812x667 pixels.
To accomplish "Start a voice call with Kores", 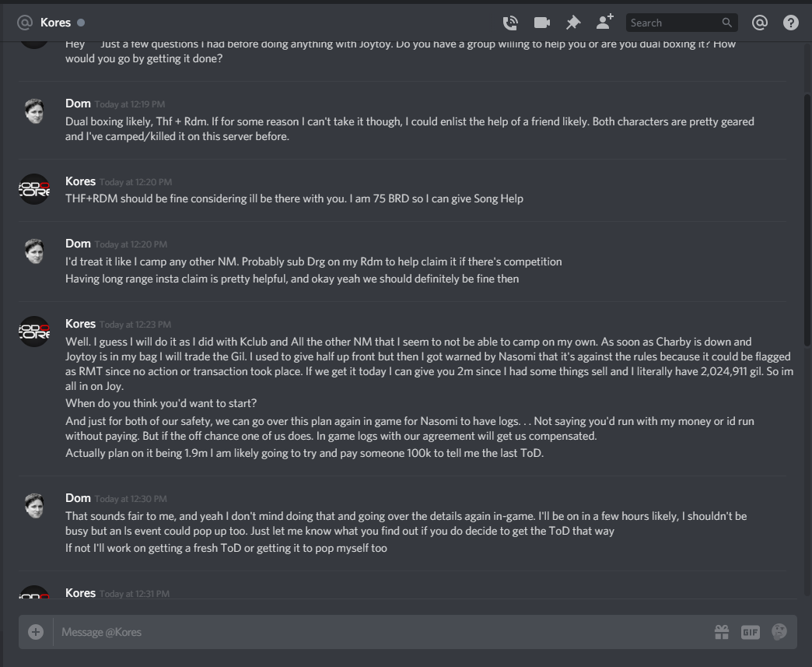I will point(510,23).
